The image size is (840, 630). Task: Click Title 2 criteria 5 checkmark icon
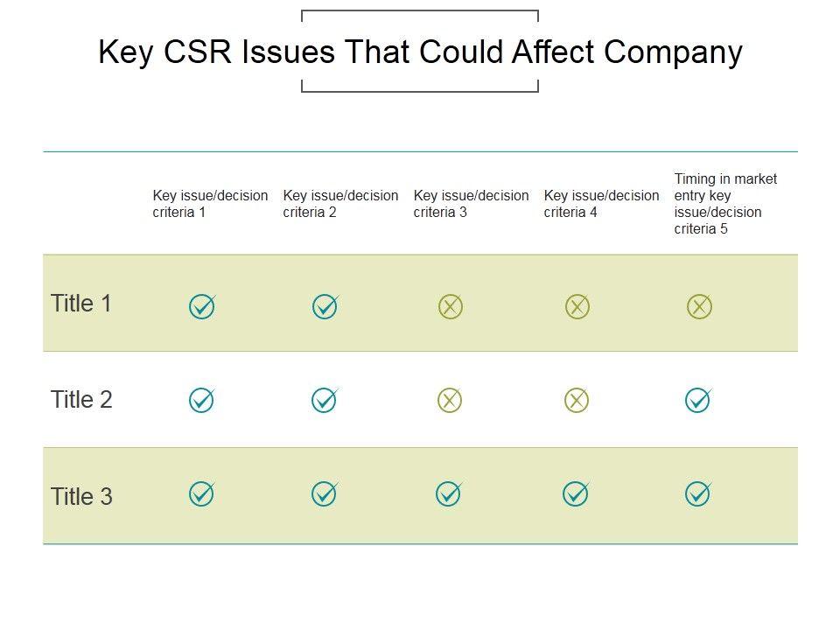tap(698, 401)
